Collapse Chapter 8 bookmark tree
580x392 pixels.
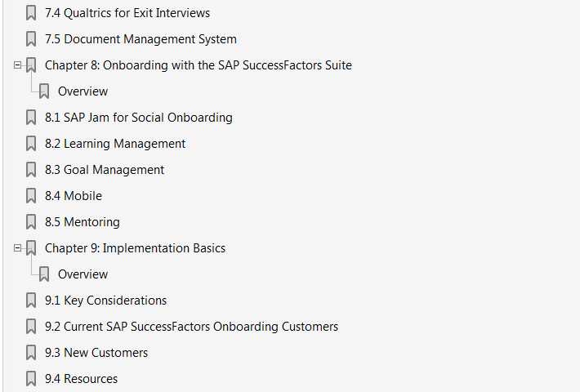tap(17, 65)
